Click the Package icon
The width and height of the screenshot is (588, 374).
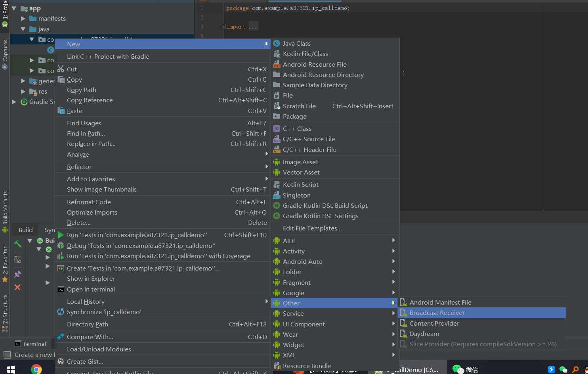[277, 116]
